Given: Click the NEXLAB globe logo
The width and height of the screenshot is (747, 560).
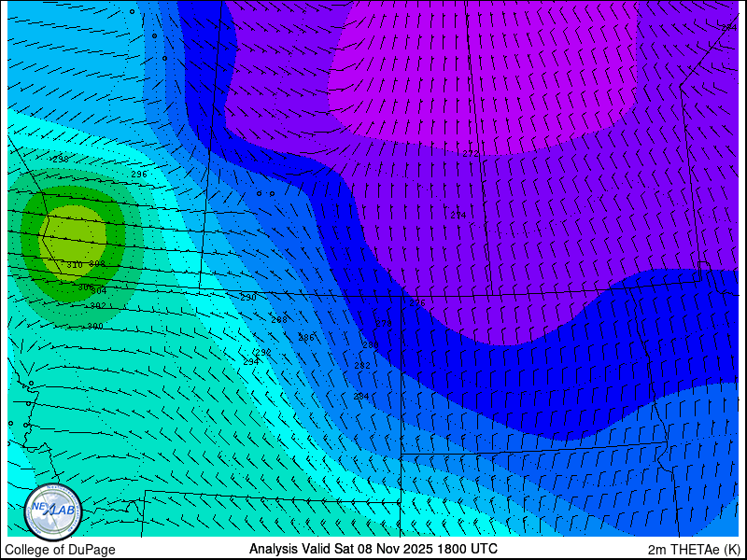Looking at the screenshot, I should point(53,512).
